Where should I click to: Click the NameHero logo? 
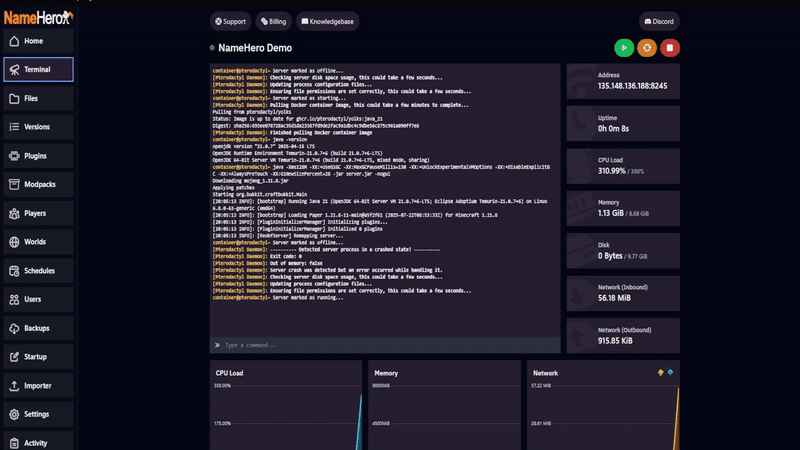pyautogui.click(x=38, y=18)
